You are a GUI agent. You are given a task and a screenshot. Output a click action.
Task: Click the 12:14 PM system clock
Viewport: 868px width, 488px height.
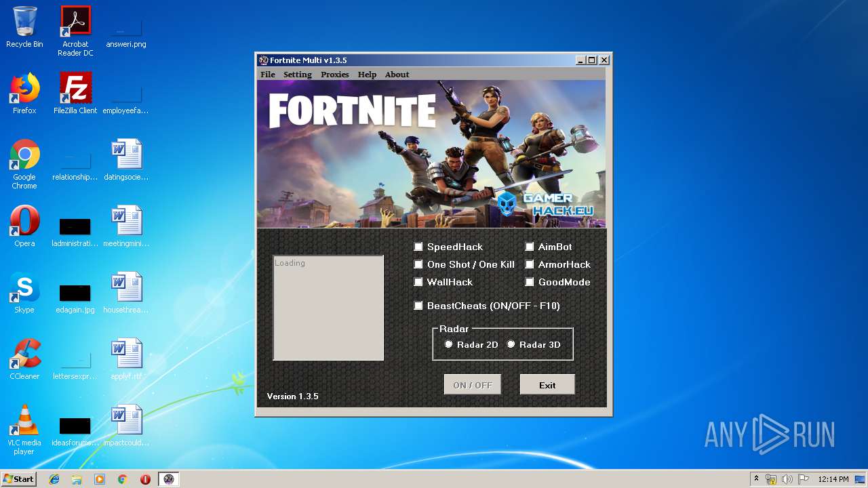833,479
